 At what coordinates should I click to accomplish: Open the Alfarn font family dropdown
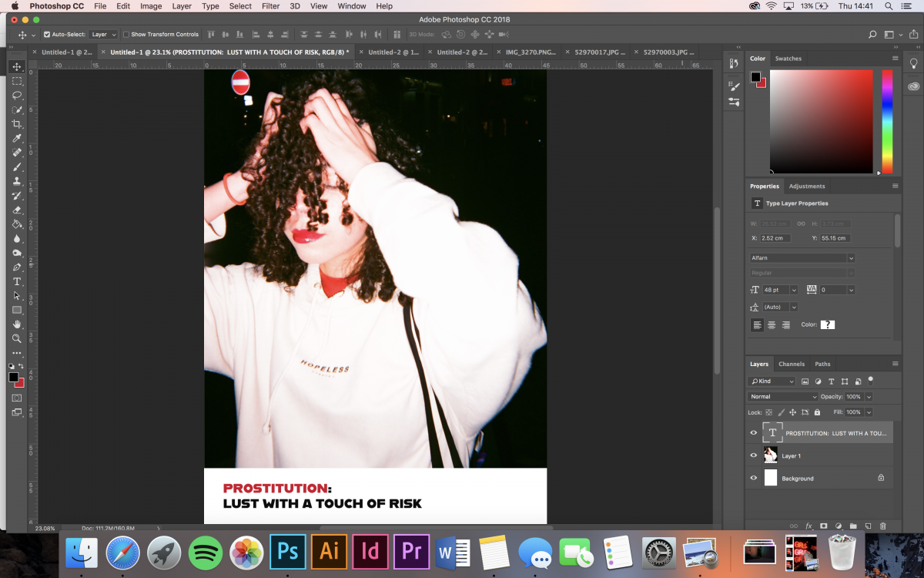850,258
